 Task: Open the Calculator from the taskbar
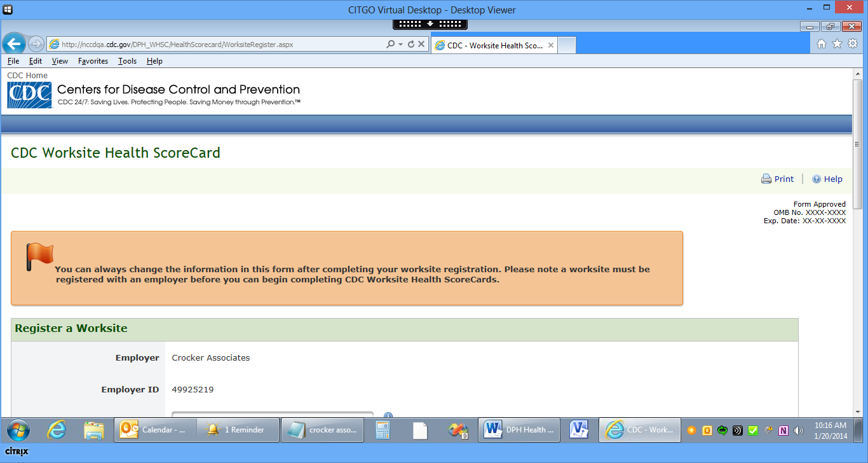[383, 430]
